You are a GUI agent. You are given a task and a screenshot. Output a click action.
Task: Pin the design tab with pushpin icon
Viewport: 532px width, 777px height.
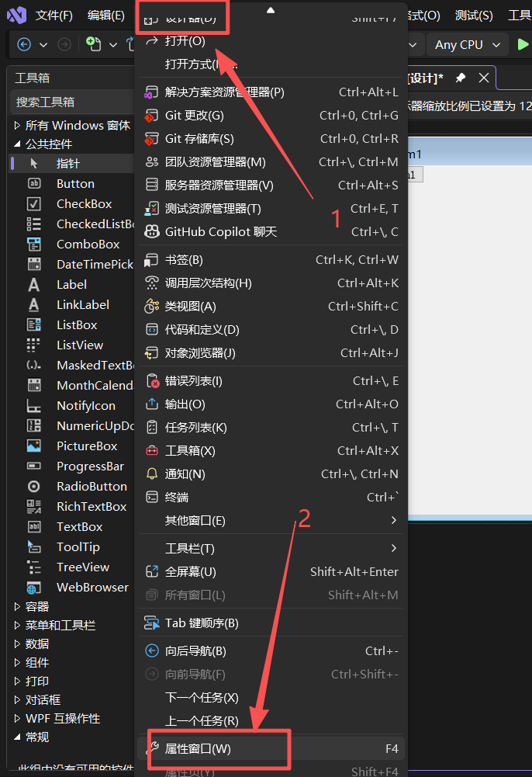pyautogui.click(x=461, y=78)
